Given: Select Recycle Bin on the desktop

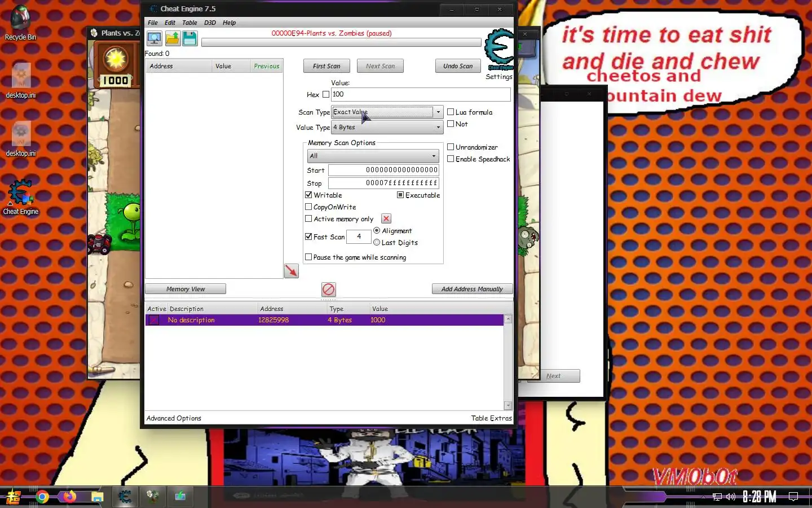Looking at the screenshot, I should point(20,23).
